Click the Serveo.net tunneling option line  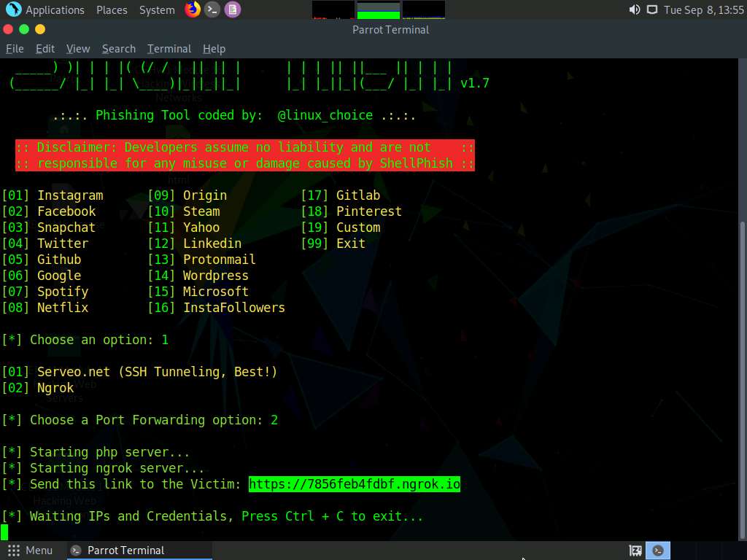pos(139,372)
